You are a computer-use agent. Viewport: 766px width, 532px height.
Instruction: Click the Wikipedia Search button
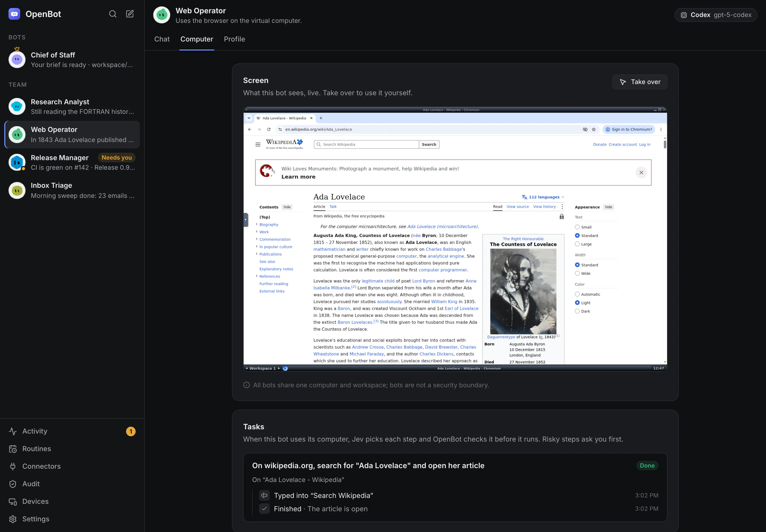pyautogui.click(x=429, y=144)
